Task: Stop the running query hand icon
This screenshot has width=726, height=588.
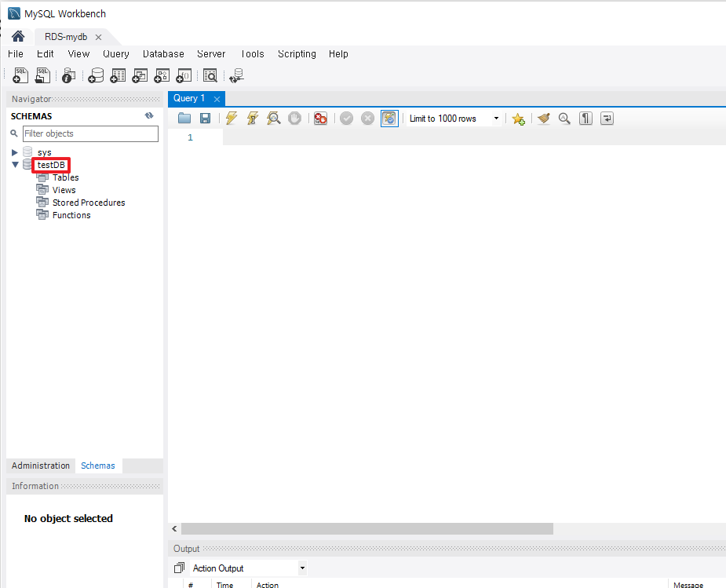Action: tap(294, 119)
